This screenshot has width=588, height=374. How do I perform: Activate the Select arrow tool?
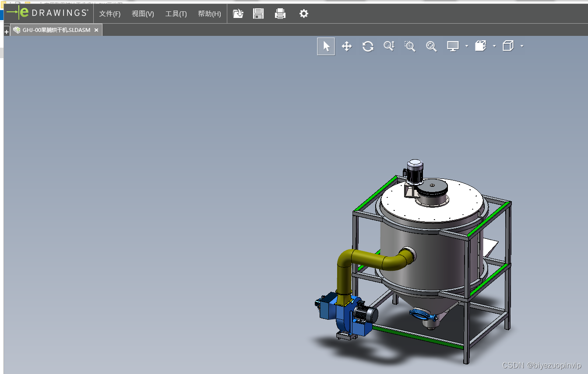pos(326,46)
